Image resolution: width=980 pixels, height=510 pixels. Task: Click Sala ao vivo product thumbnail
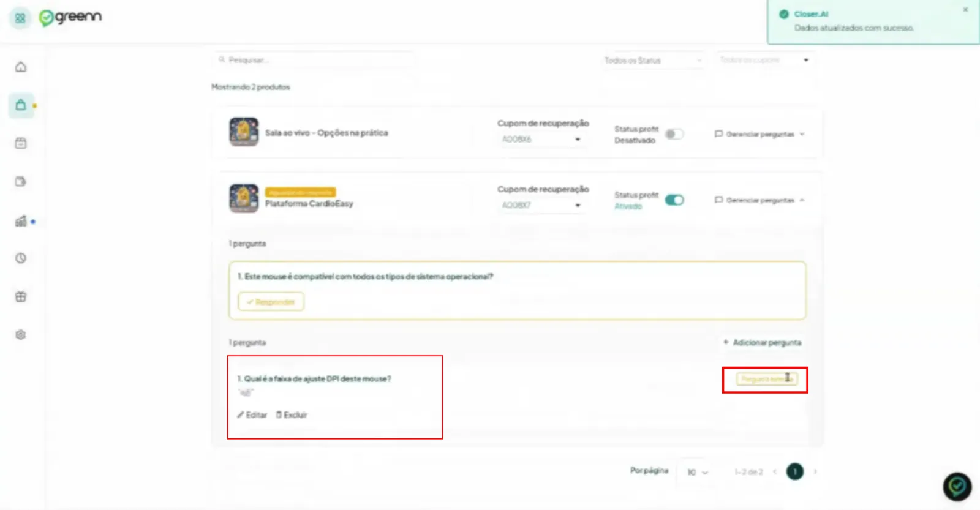click(x=244, y=132)
